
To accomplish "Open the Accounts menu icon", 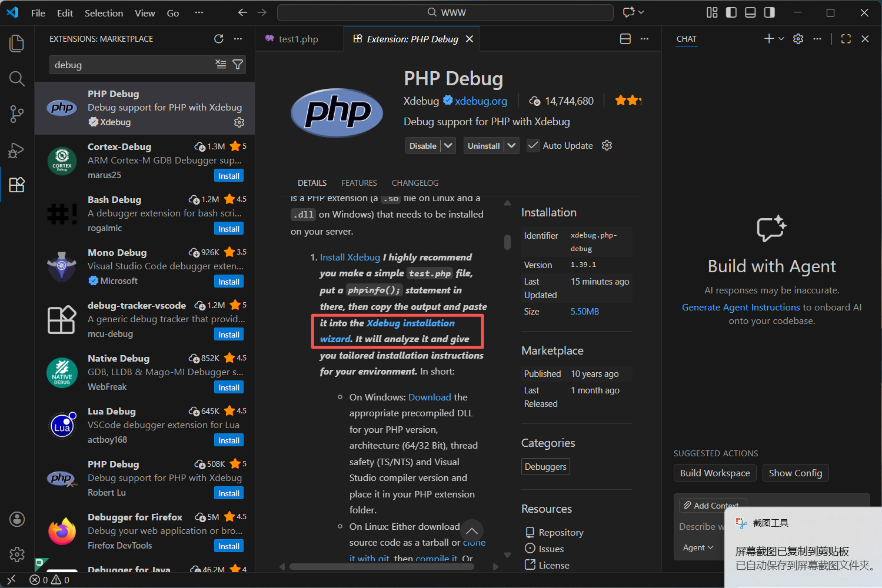I will pos(17,519).
